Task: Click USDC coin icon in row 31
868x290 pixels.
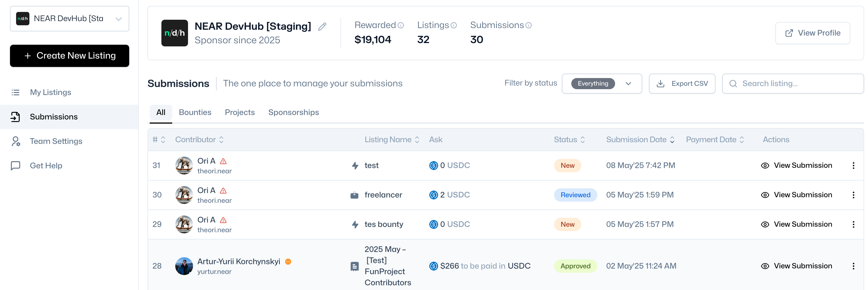Action: click(x=433, y=166)
